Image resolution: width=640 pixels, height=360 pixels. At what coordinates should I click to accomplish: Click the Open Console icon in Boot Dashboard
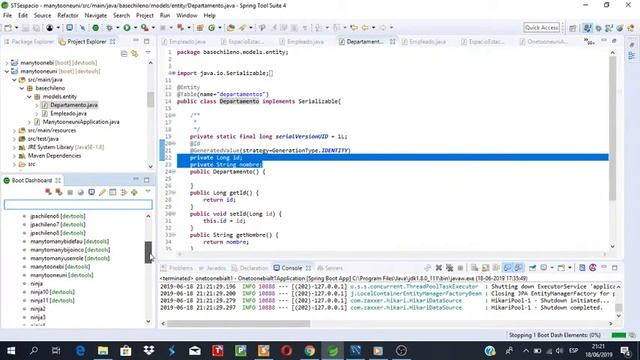click(91, 192)
